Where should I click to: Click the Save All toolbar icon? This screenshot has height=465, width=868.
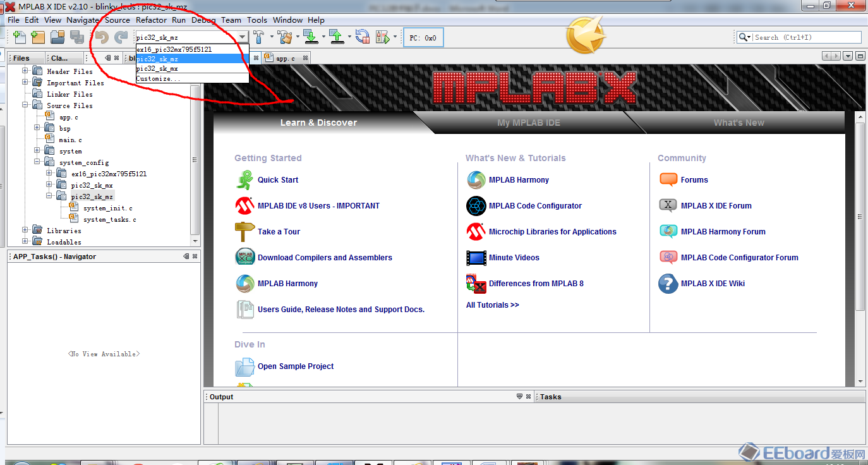(77, 37)
